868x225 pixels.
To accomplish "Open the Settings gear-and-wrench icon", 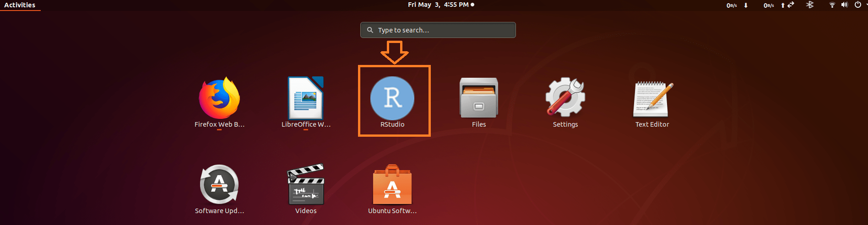I will (565, 97).
